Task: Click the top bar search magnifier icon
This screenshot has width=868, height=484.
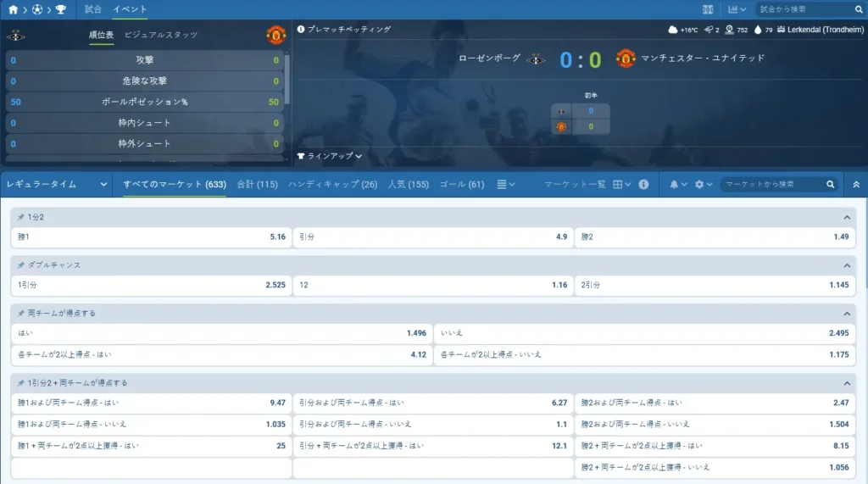Action: (x=859, y=9)
